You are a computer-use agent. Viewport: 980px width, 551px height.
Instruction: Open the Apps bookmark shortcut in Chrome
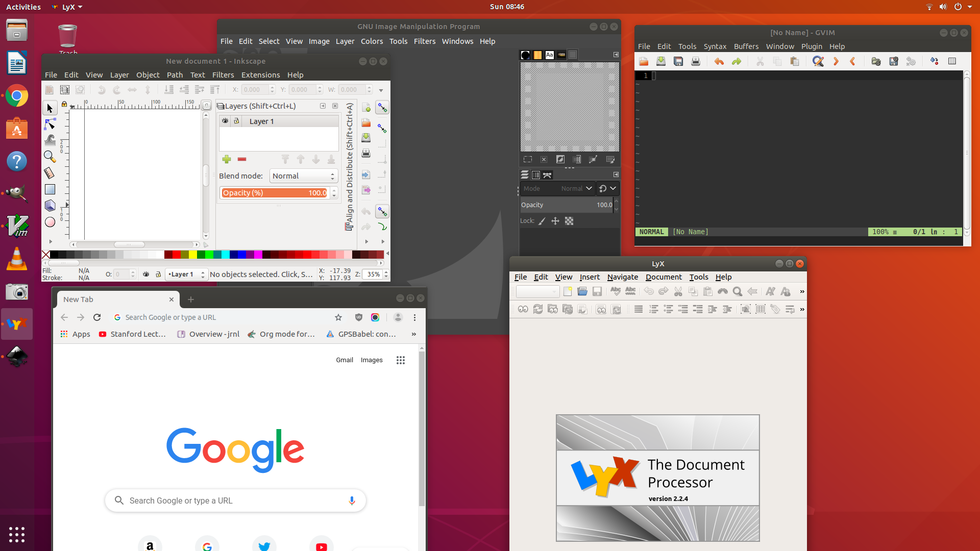pyautogui.click(x=75, y=334)
